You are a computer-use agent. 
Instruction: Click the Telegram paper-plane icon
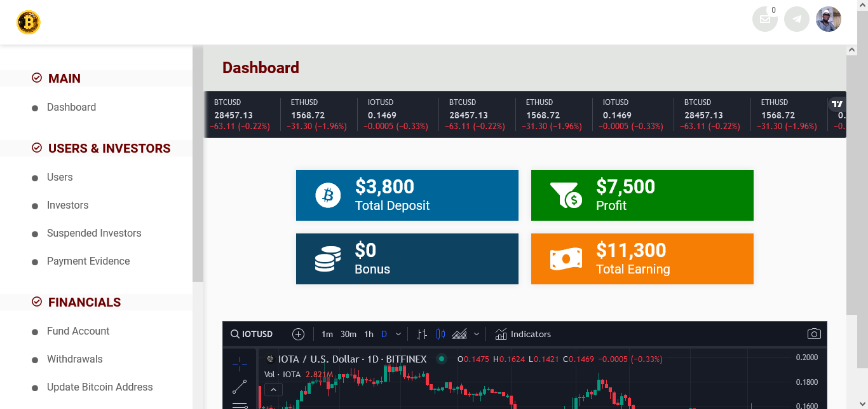tap(797, 19)
